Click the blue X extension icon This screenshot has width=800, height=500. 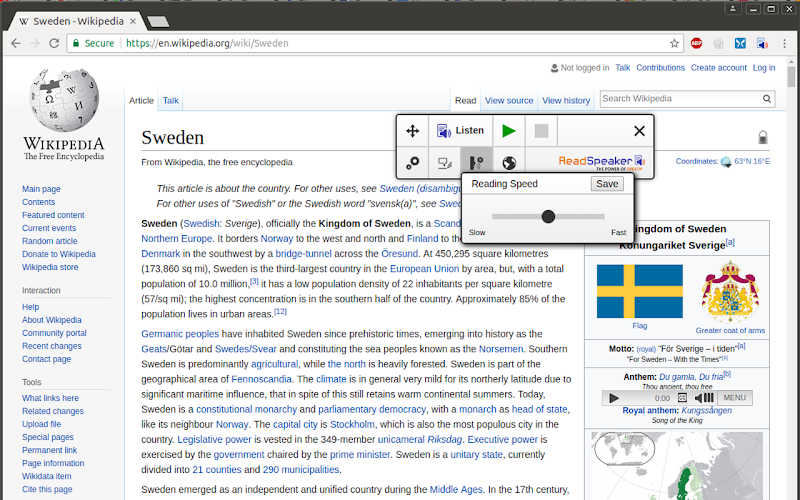(x=740, y=43)
